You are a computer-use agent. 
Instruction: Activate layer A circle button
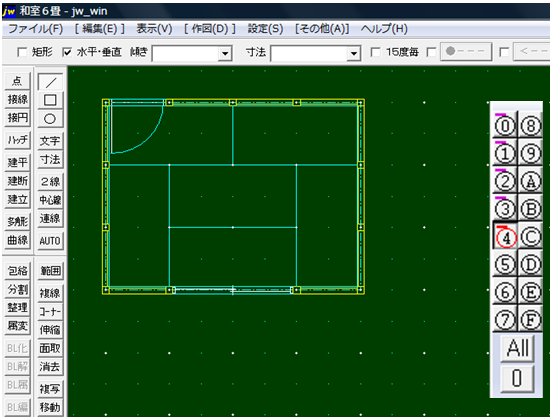(x=530, y=181)
